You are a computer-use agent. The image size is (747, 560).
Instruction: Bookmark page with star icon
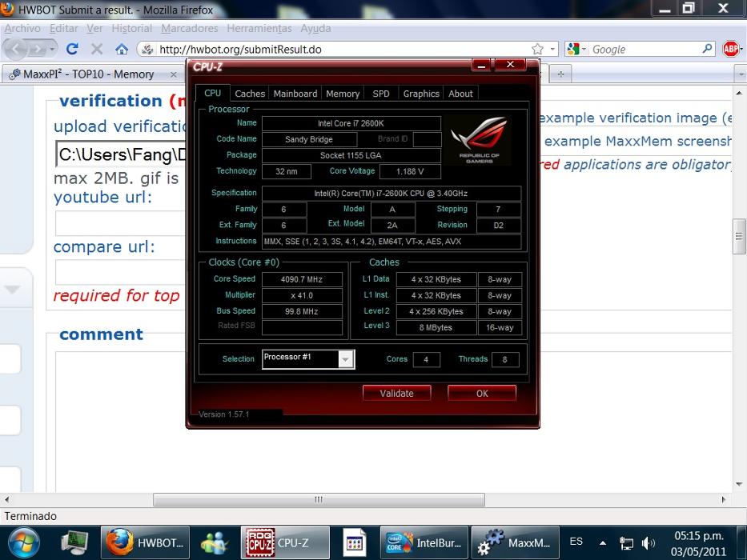pos(537,49)
